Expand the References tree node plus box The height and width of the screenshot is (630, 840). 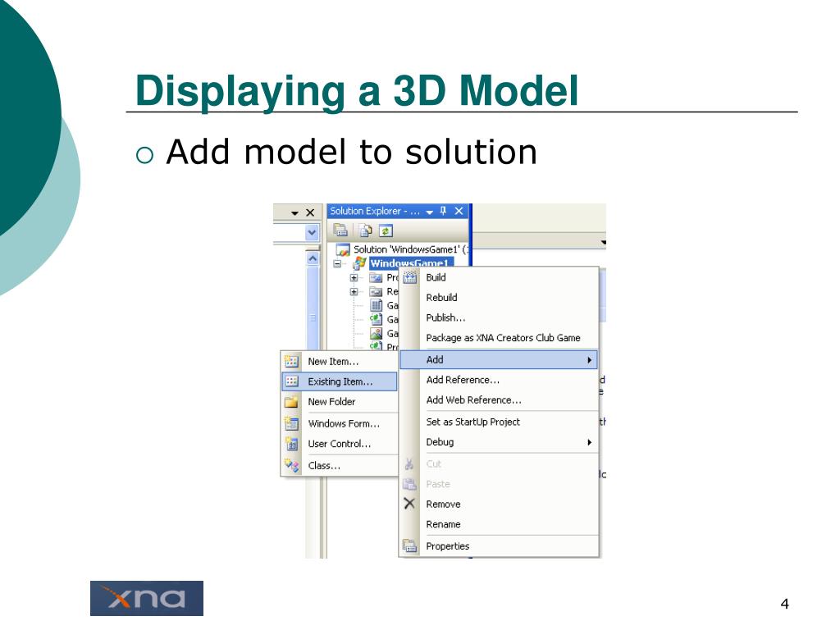tap(354, 291)
